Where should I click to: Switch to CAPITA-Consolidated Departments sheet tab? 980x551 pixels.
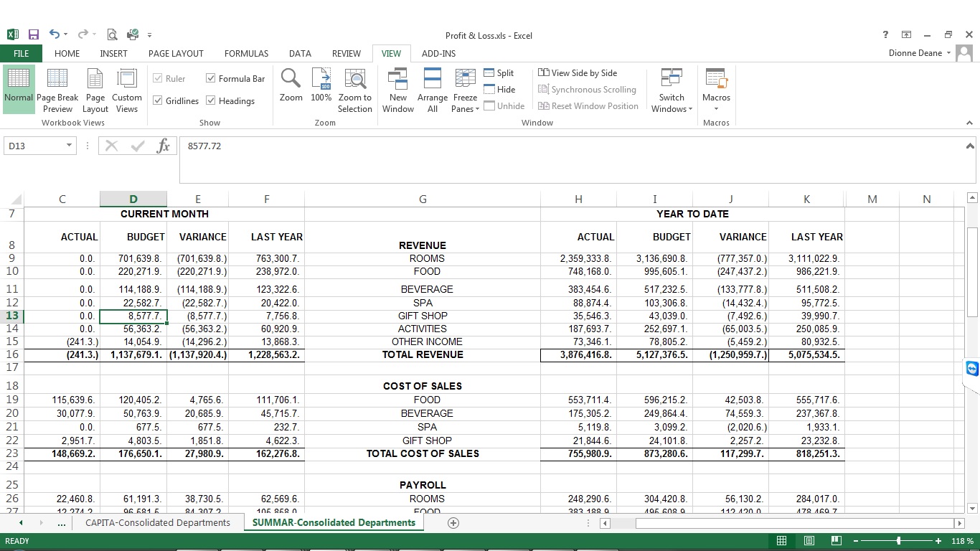pyautogui.click(x=158, y=523)
